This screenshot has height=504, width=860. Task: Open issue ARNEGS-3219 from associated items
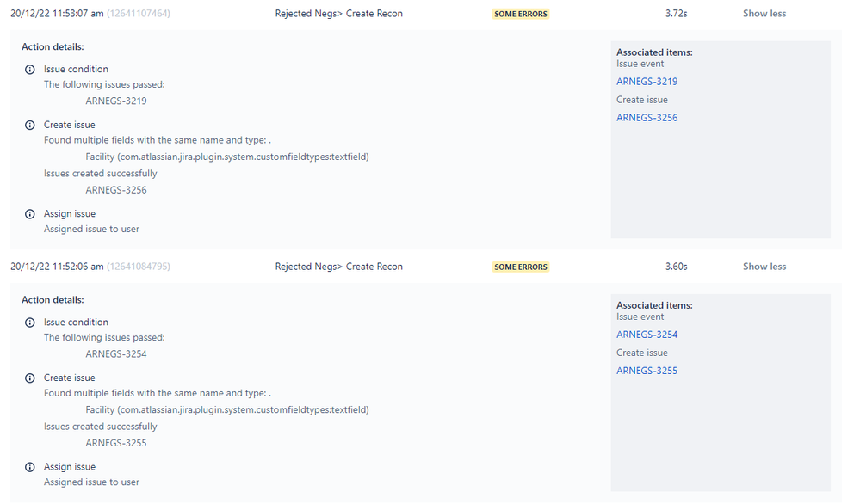[x=647, y=81]
